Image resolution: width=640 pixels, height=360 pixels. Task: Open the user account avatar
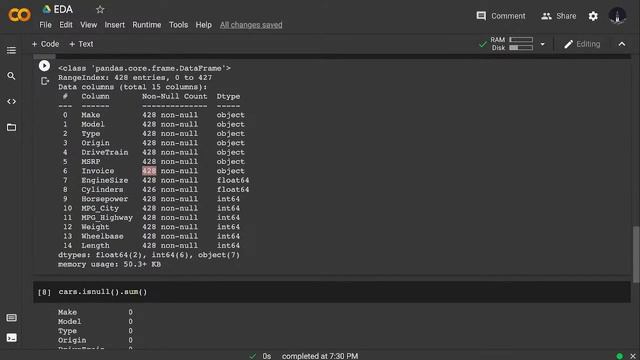tap(617, 16)
